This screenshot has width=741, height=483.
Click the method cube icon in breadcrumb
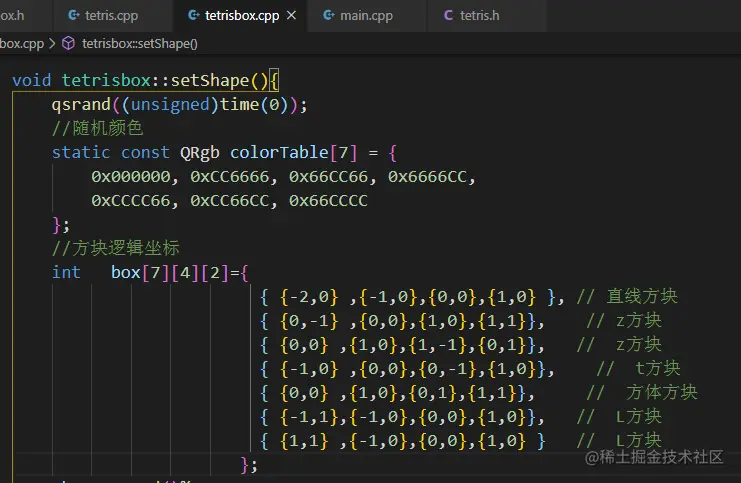click(69, 43)
